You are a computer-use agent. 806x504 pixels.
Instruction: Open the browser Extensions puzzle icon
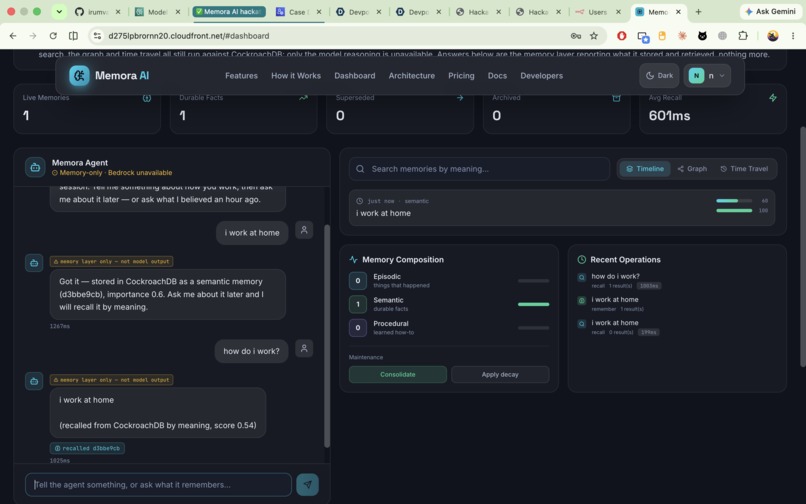[x=743, y=35]
